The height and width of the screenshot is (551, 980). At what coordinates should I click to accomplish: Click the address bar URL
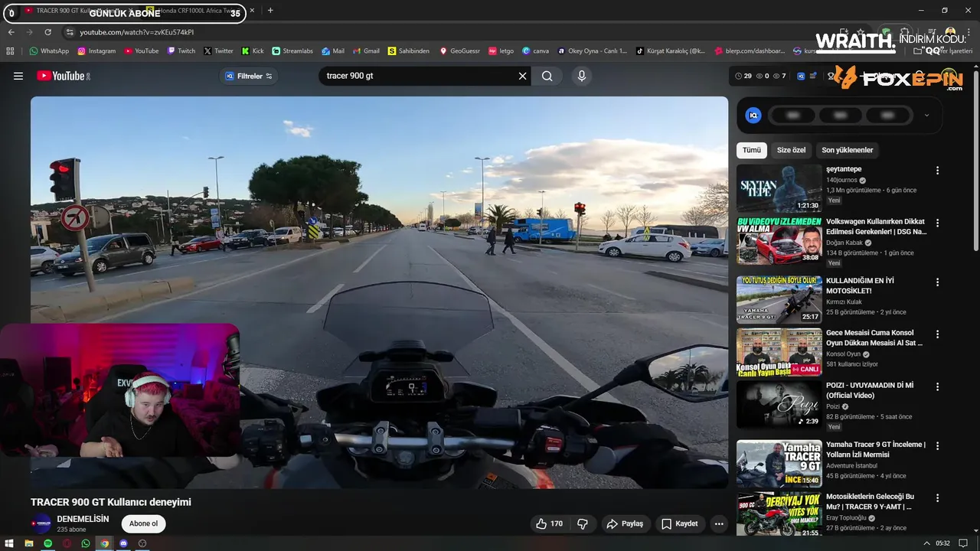point(137,32)
